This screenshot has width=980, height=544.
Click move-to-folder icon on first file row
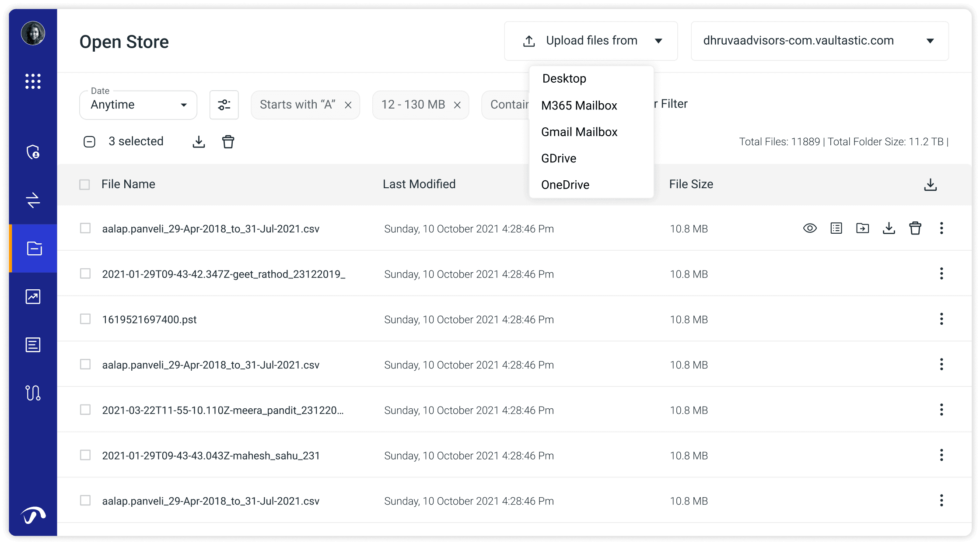(862, 228)
